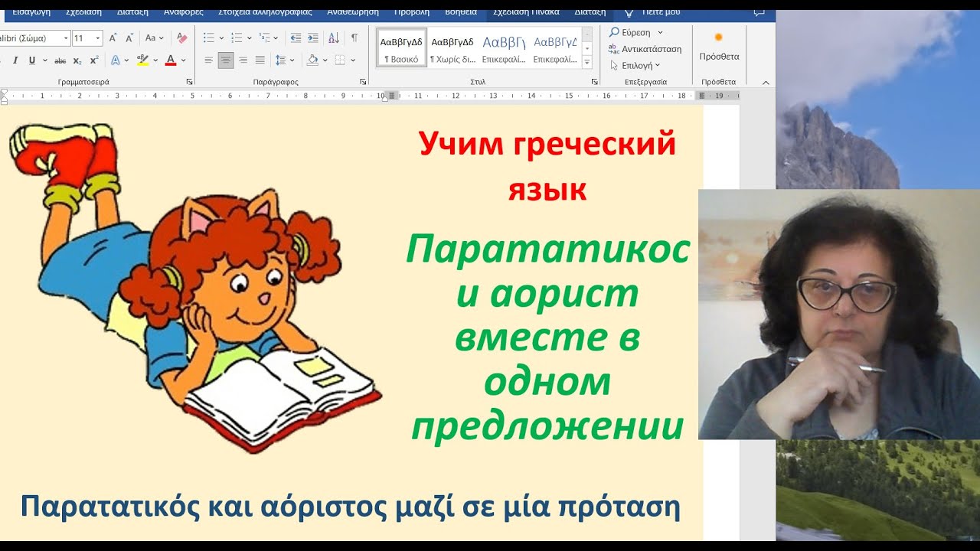Click the Παρατατικός και αόριστος text line
The image size is (980, 551).
tap(350, 507)
